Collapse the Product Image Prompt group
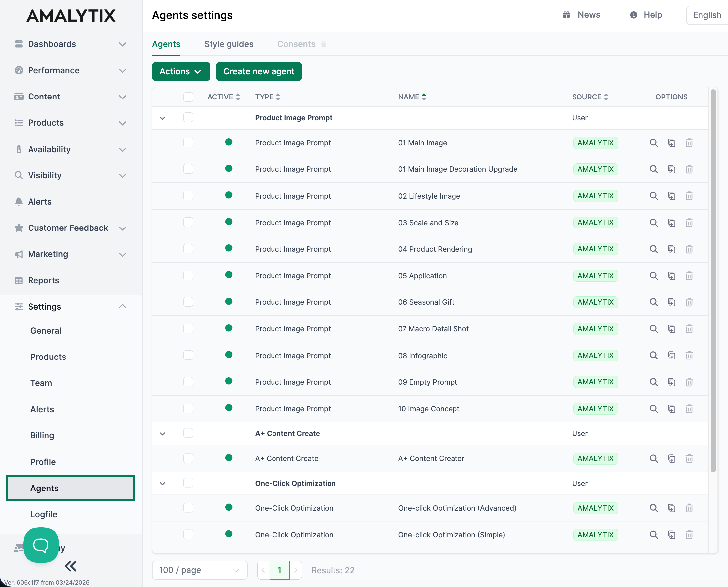Image resolution: width=728 pixels, height=587 pixels. 162,118
